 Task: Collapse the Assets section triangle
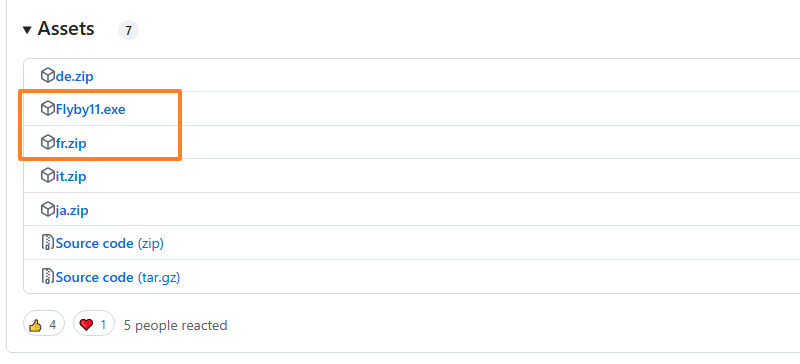27,30
